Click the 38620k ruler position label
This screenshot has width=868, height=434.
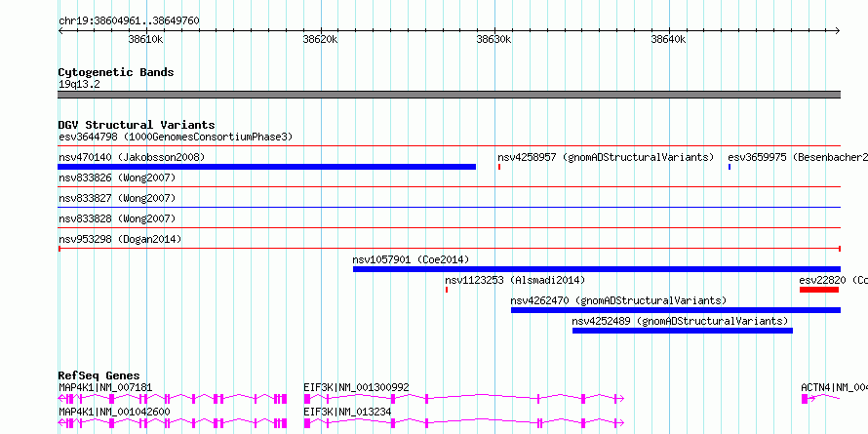tap(320, 39)
